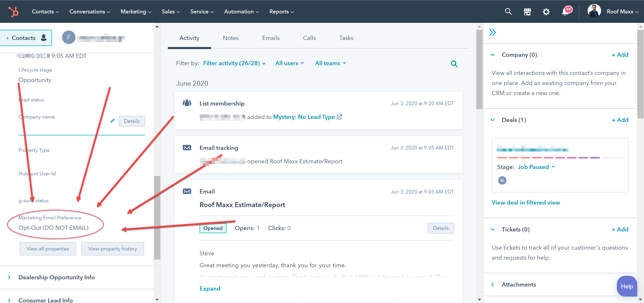Viewport: 644px width, 303px height.
Task: Click the Opened status badge
Action: tap(213, 228)
